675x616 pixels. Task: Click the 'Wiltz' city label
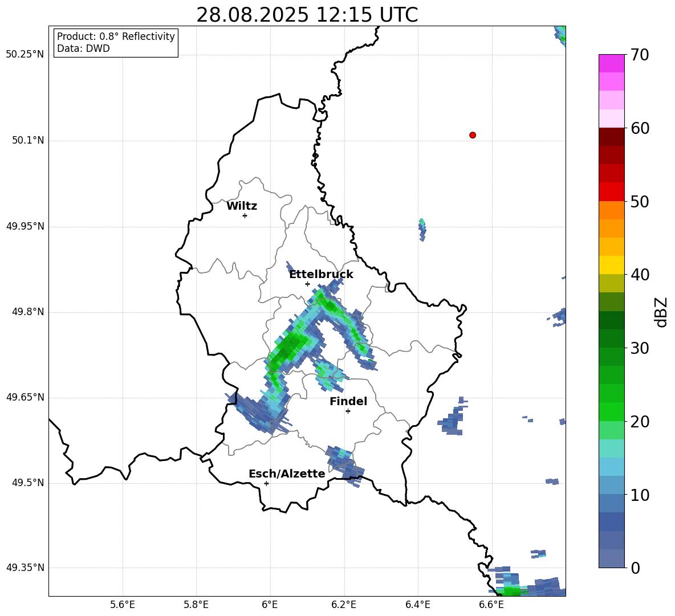click(242, 206)
